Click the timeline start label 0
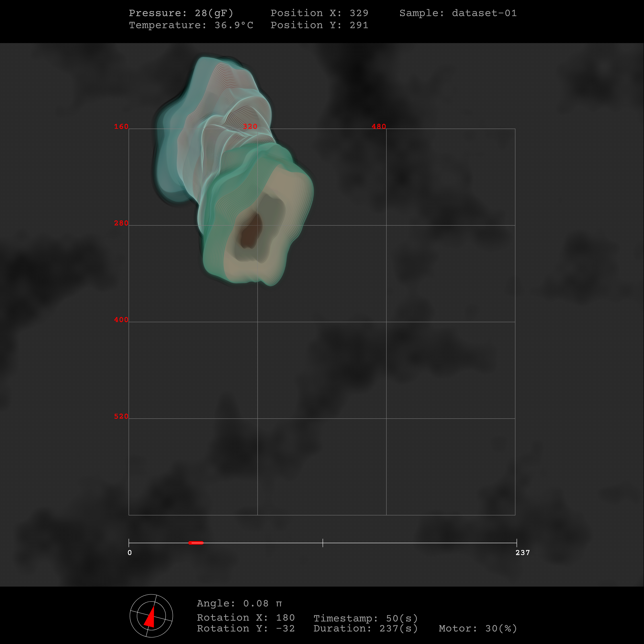This screenshot has height=644, width=644. click(130, 553)
